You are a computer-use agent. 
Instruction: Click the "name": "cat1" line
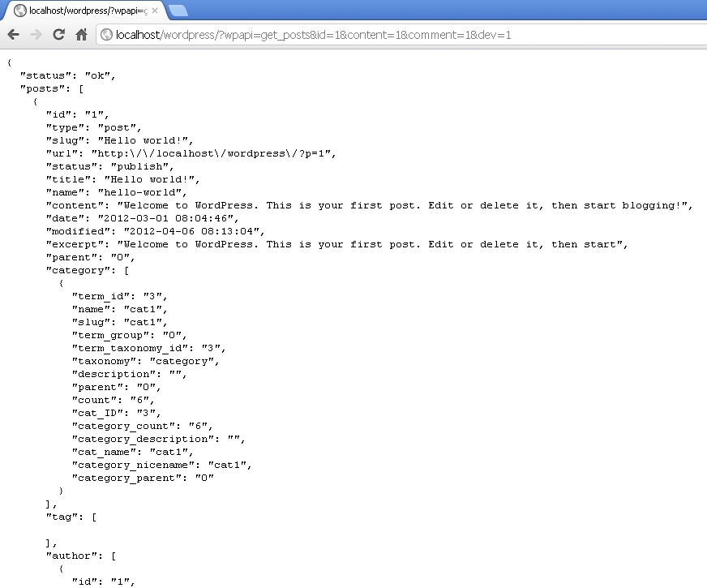[120, 309]
